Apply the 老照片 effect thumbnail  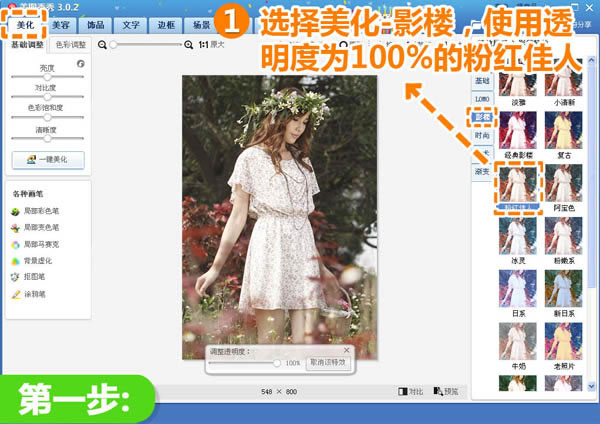(x=563, y=341)
